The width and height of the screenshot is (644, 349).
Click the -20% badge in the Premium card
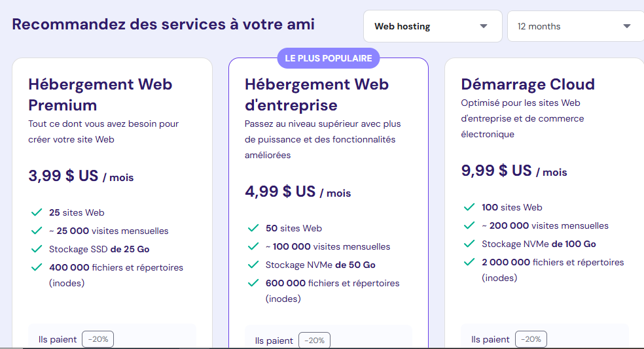coord(98,339)
